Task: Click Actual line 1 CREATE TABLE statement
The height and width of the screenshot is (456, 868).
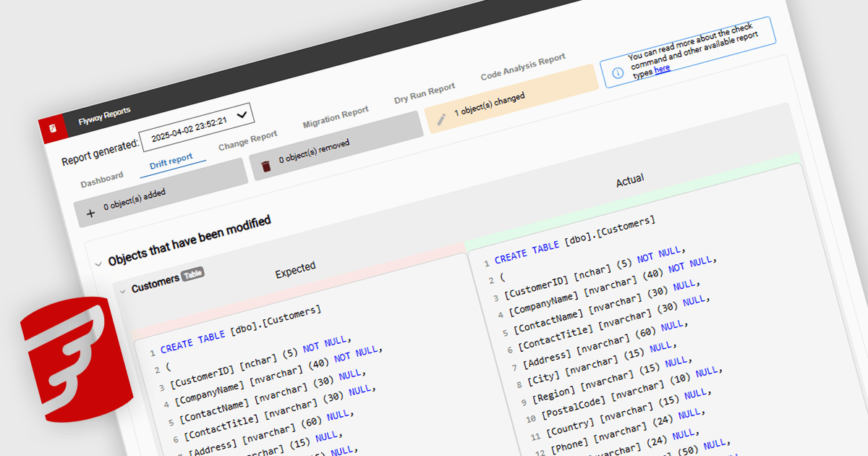Action: tap(575, 239)
